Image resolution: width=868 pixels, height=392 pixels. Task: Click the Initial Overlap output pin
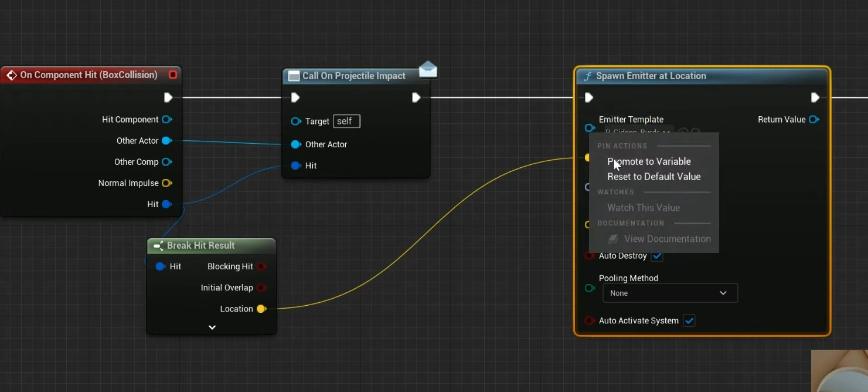(261, 288)
